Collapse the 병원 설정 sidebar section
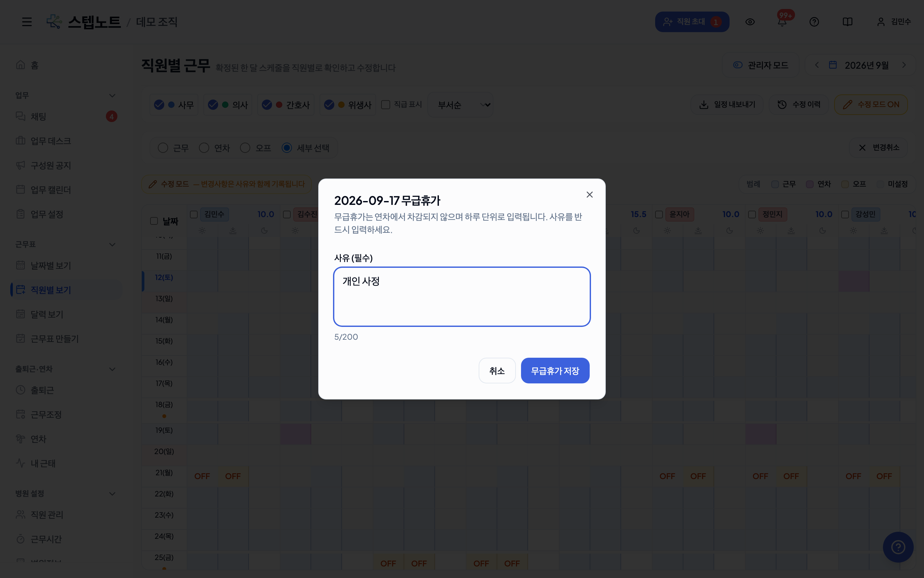Screen dimensions: 924x578 click(x=112, y=494)
